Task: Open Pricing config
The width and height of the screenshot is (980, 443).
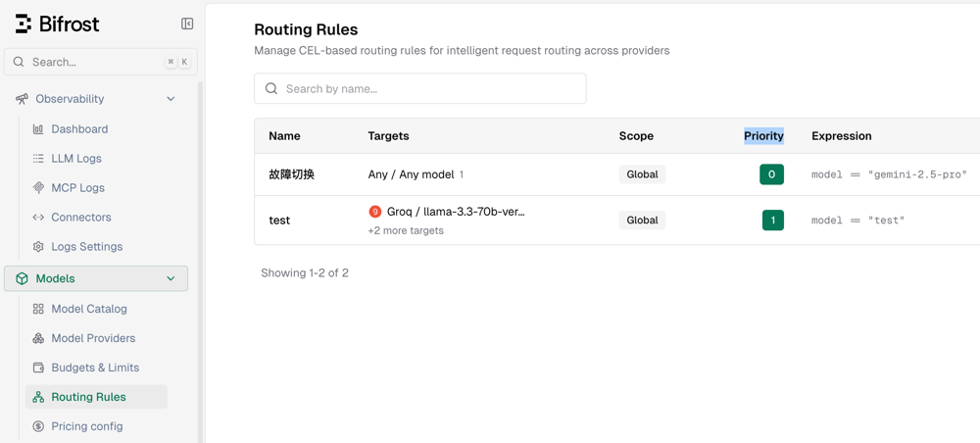Action: [x=86, y=426]
